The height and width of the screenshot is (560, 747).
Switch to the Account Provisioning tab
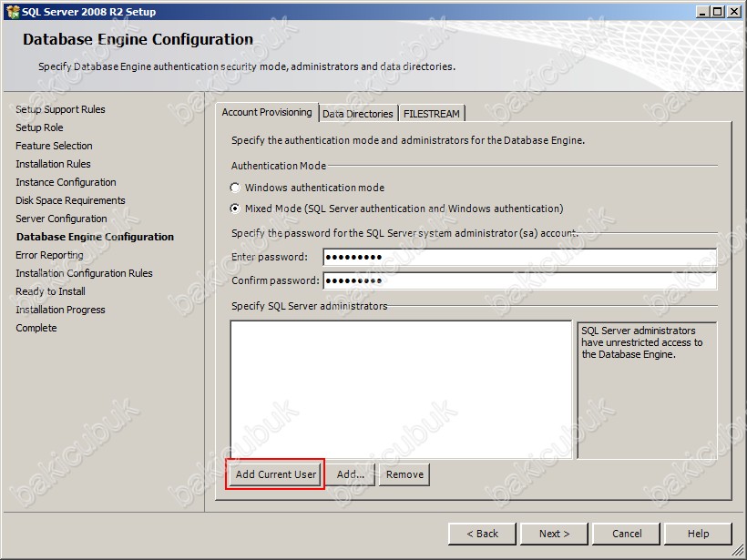[267, 112]
